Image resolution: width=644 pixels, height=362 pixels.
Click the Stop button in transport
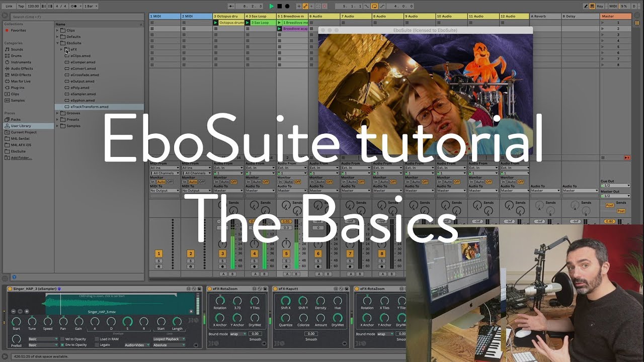[280, 6]
